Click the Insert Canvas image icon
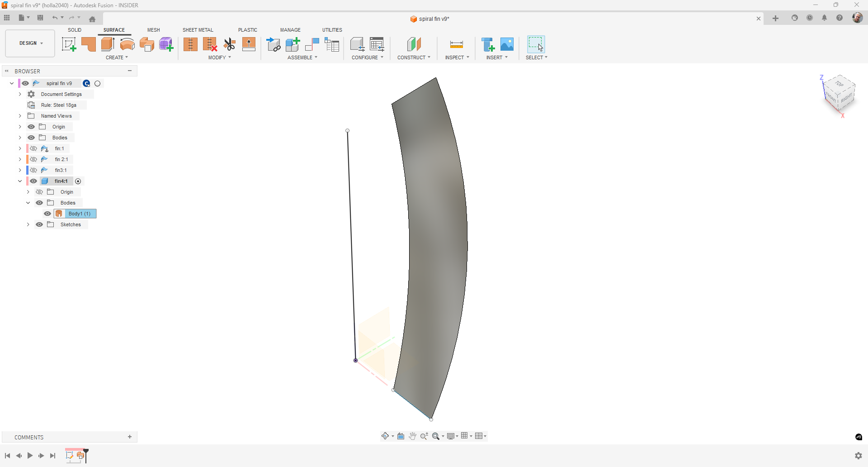The width and height of the screenshot is (868, 467). 507,44
